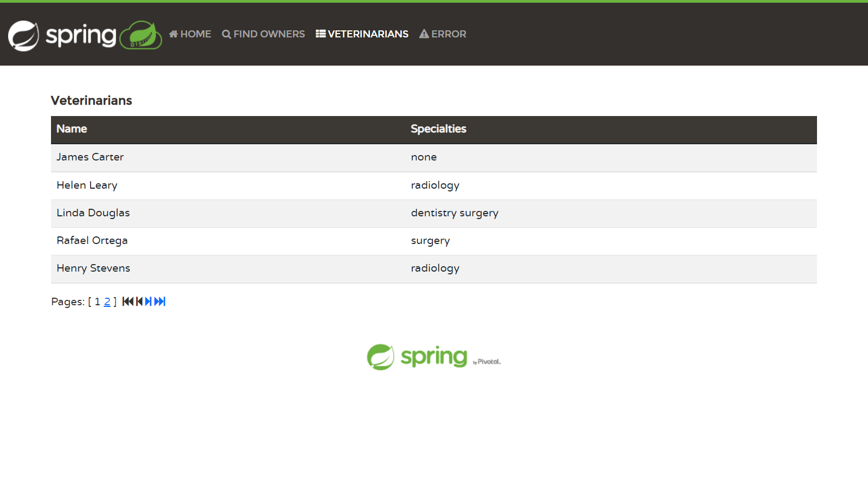The height and width of the screenshot is (488, 868).
Task: Click the current page number 1
Action: coord(98,302)
